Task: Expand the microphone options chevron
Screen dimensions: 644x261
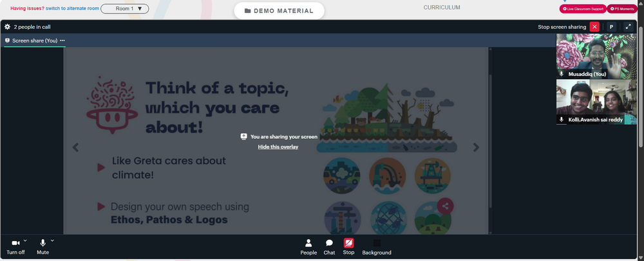Action: (x=52, y=240)
